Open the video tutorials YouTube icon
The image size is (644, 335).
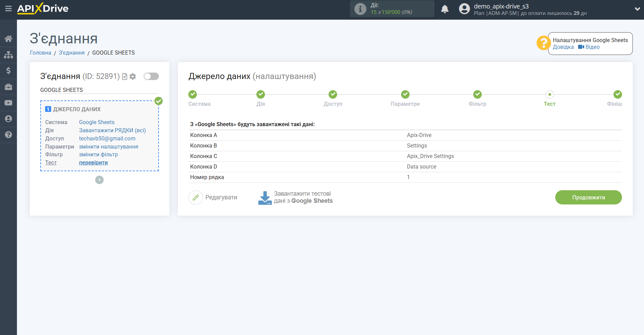[x=8, y=103]
